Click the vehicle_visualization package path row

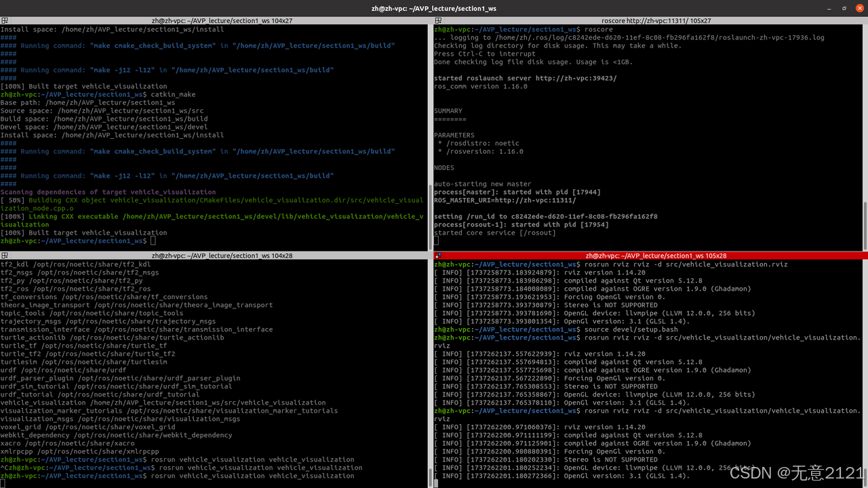point(163,403)
